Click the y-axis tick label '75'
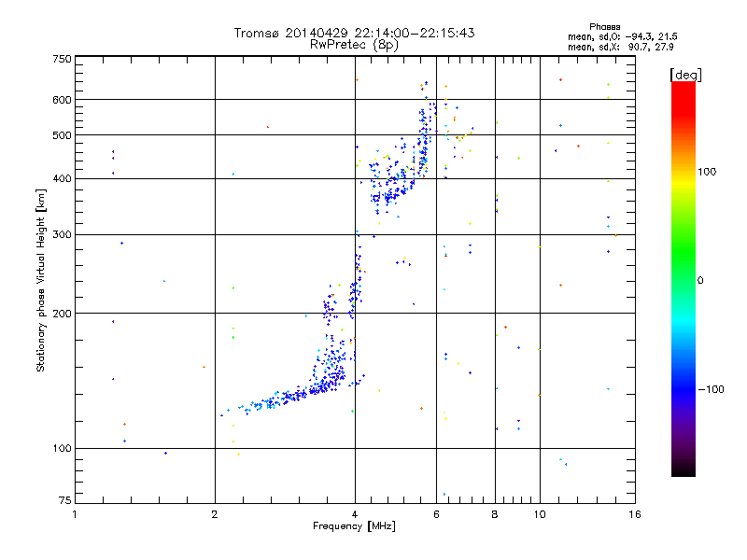The height and width of the screenshot is (560, 747). [x=65, y=500]
